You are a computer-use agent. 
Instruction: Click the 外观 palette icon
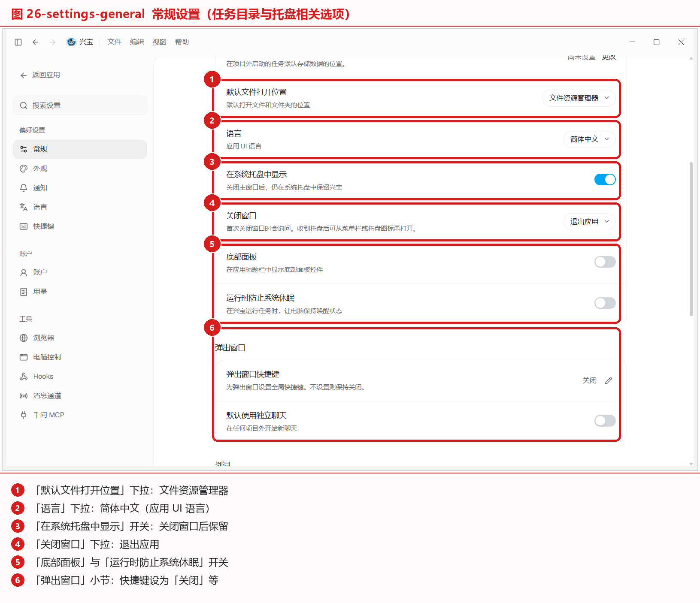[x=24, y=169]
